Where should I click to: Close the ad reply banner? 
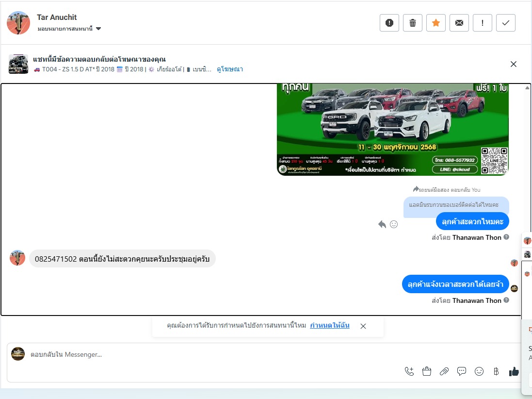[x=514, y=64]
